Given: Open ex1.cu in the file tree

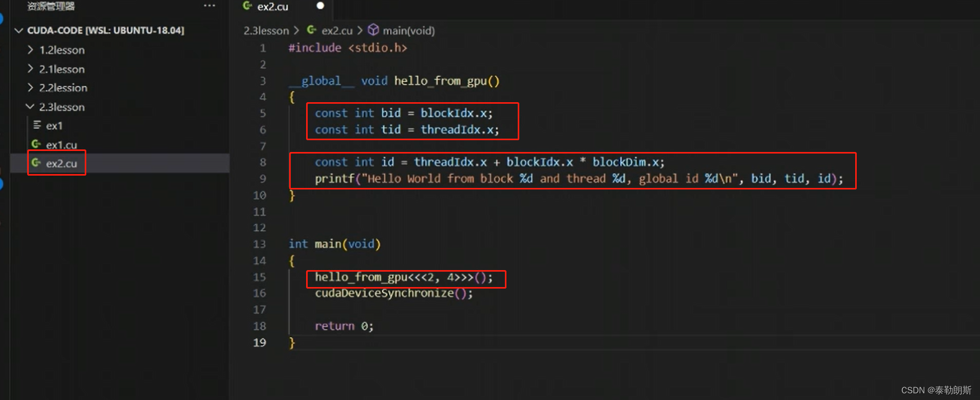Looking at the screenshot, I should 61,145.
